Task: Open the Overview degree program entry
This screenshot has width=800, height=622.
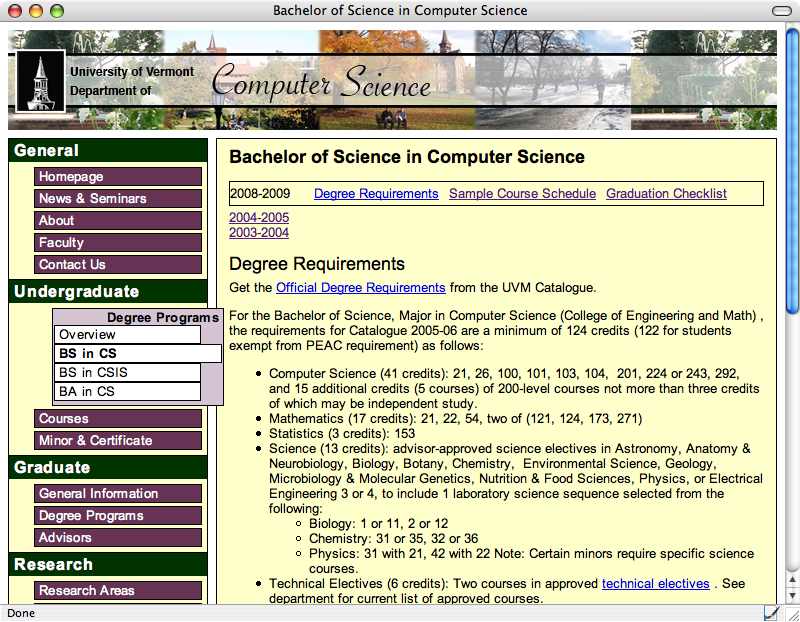Action: pos(128,335)
